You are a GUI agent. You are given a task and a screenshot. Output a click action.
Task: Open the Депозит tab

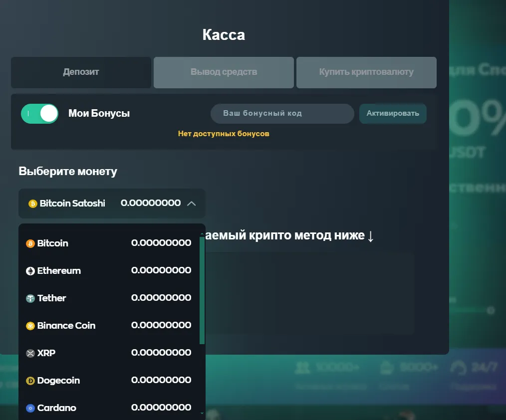tap(81, 72)
